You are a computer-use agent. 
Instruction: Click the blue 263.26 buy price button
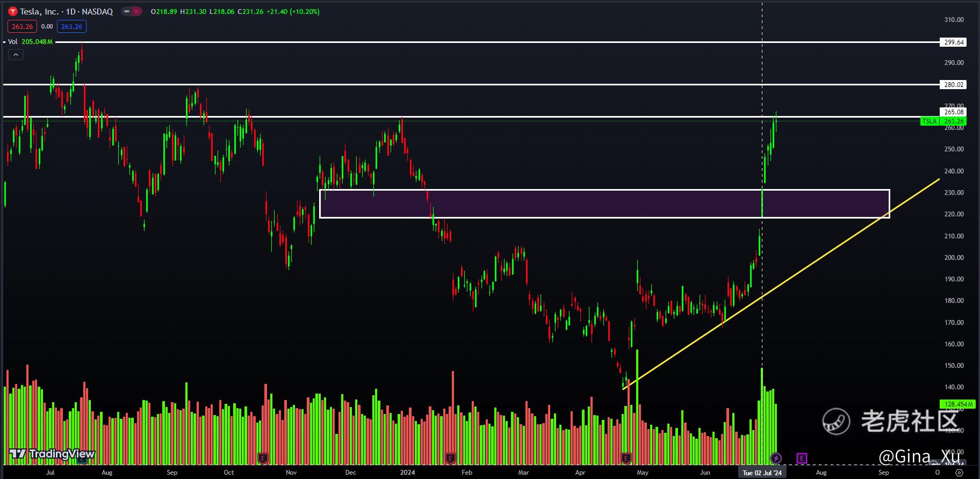71,26
